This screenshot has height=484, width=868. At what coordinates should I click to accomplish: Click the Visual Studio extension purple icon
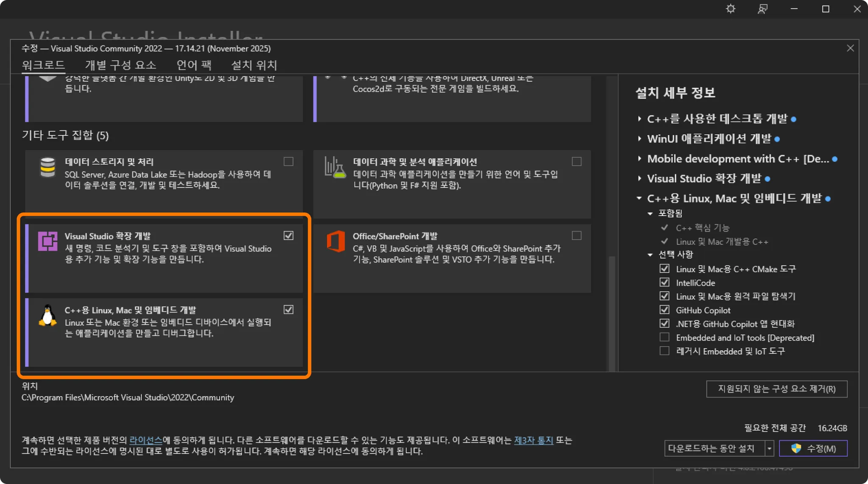point(47,241)
